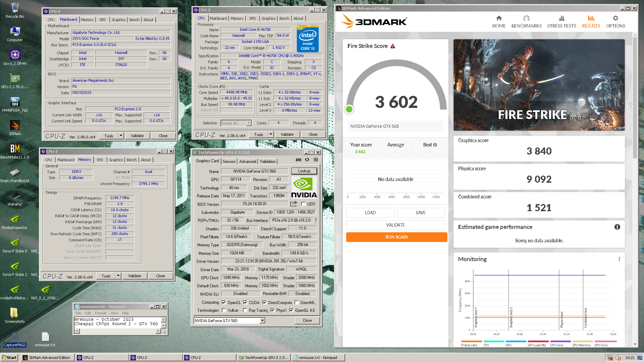The height and width of the screenshot is (362, 644).
Task: Click the GPU-Z BIOS export share icon
Action: [x=294, y=203]
